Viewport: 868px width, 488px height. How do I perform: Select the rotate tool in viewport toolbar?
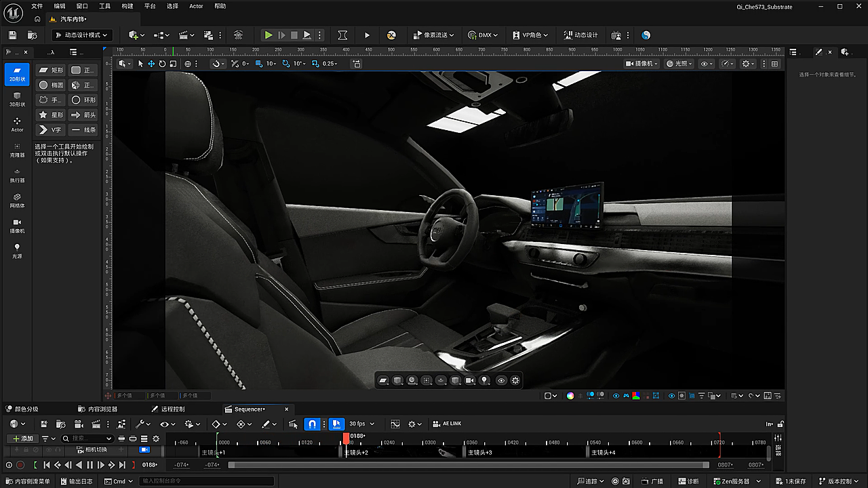[x=162, y=64]
